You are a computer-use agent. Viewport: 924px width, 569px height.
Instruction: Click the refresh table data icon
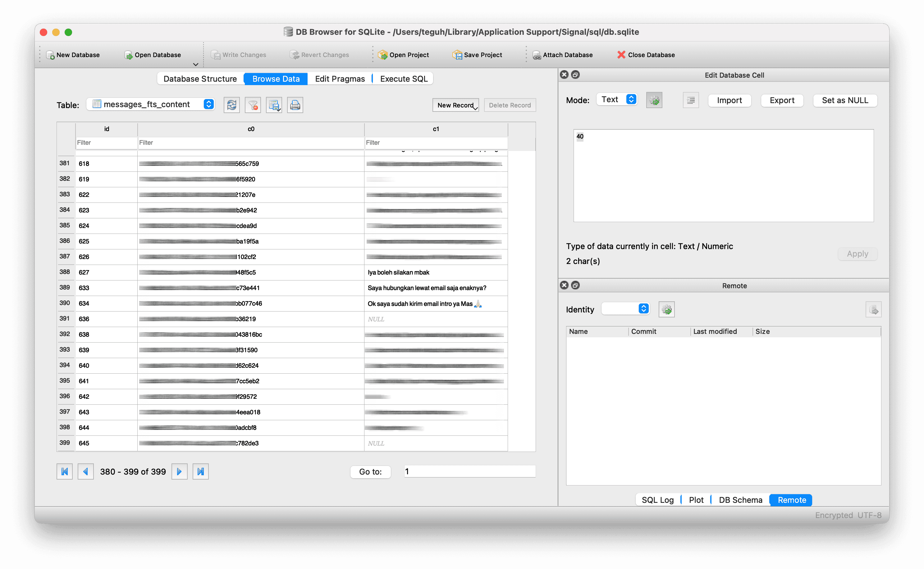(x=231, y=105)
